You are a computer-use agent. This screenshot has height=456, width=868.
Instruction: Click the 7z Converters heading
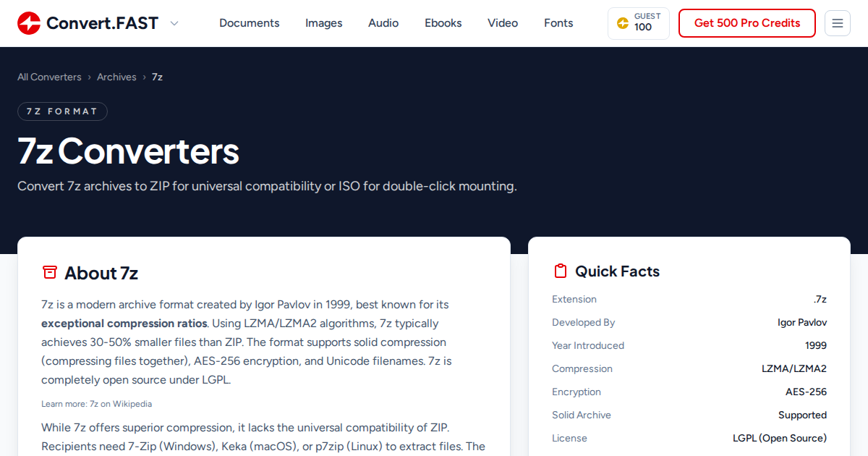(x=128, y=151)
